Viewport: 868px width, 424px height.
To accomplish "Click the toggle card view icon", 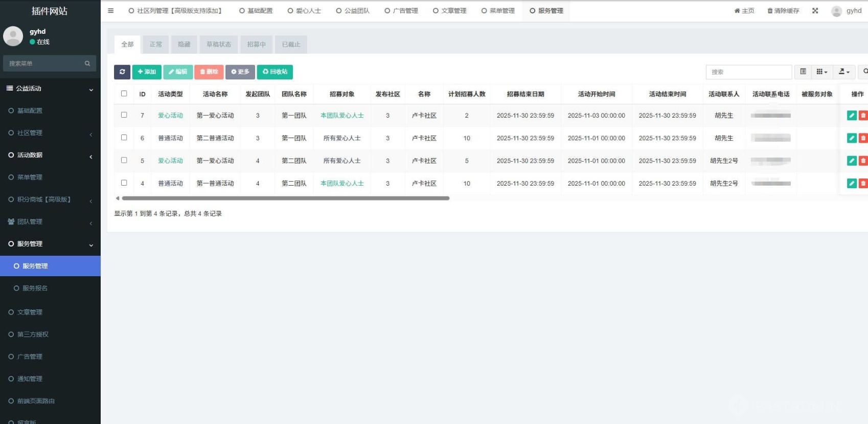I will 803,72.
